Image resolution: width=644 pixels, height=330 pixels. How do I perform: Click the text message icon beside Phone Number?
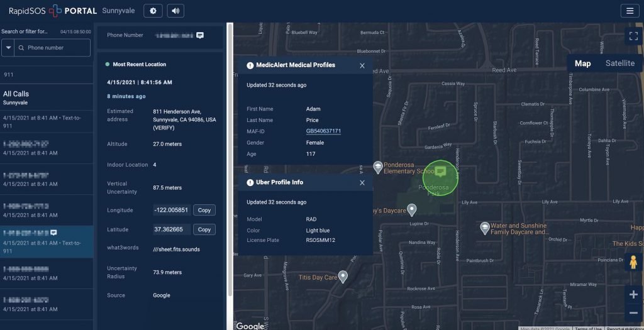200,35
